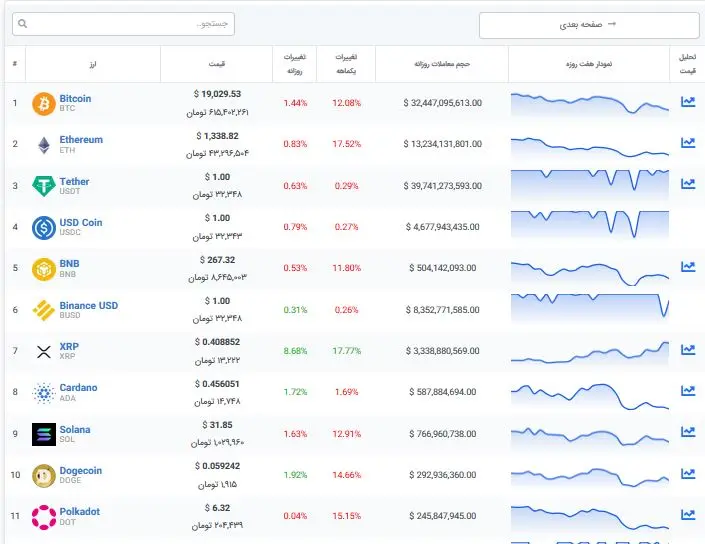Open the Polkadot link
Viewport: 705px width, 544px height.
click(x=80, y=512)
